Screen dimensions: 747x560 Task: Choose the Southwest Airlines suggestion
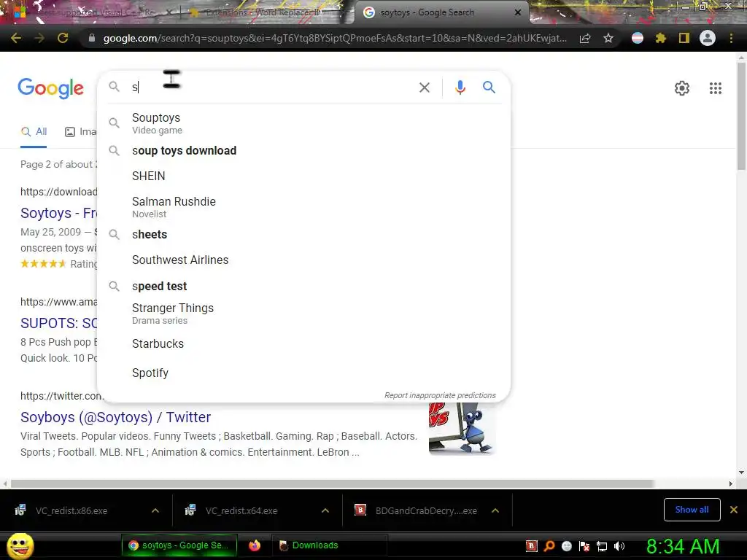pos(303,260)
